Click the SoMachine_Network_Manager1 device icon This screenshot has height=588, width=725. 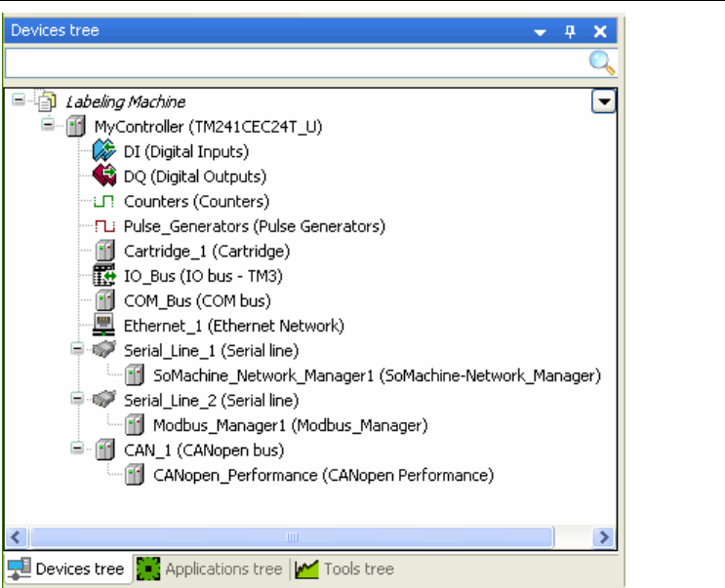pos(135,375)
